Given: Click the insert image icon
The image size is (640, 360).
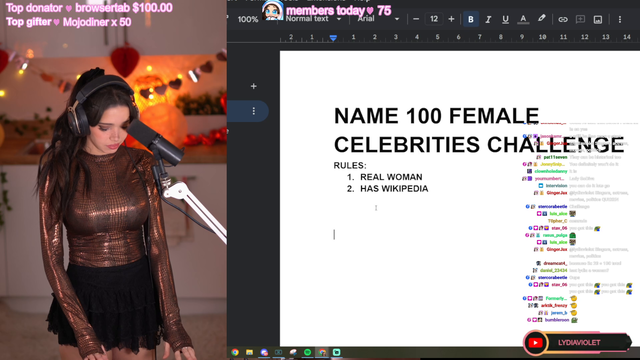Looking at the screenshot, I should tap(598, 19).
